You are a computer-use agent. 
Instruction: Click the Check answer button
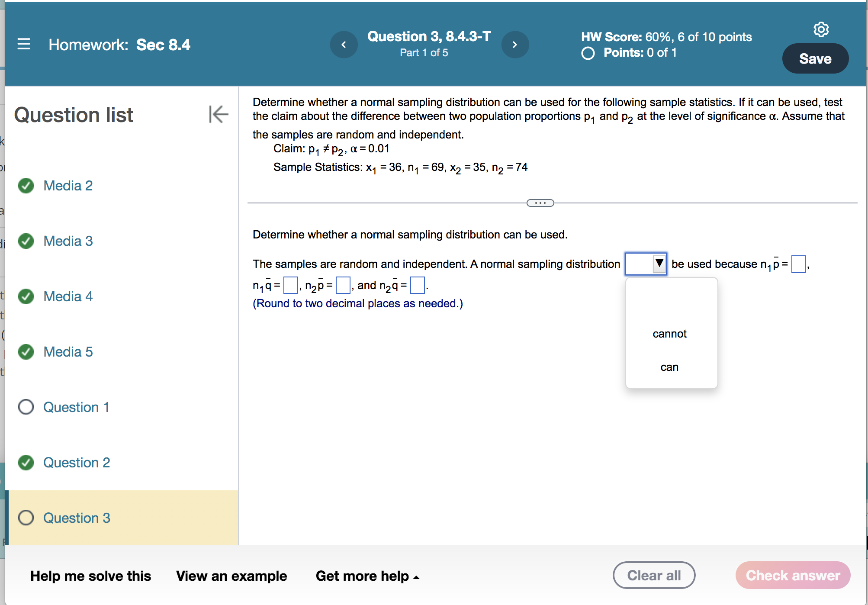(x=792, y=576)
